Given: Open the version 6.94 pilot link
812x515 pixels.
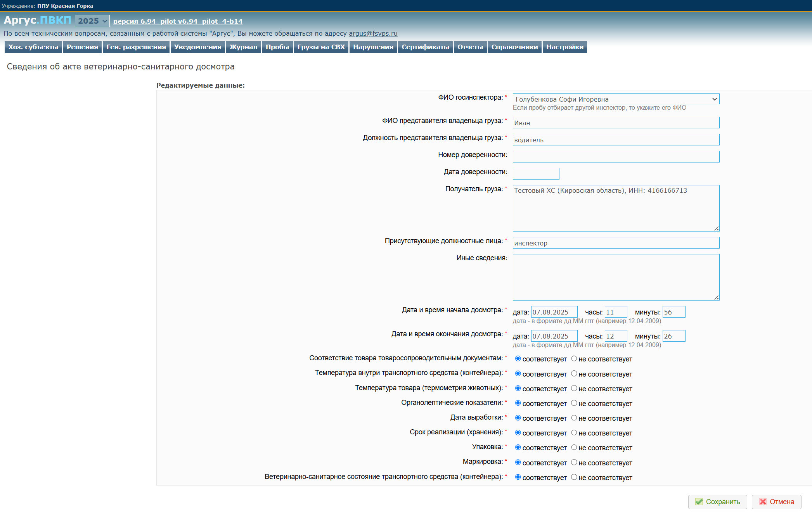Looking at the screenshot, I should pos(178,21).
